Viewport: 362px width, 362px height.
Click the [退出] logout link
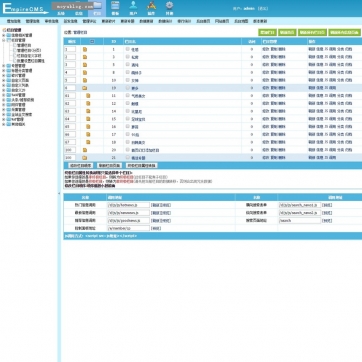coord(263,9)
